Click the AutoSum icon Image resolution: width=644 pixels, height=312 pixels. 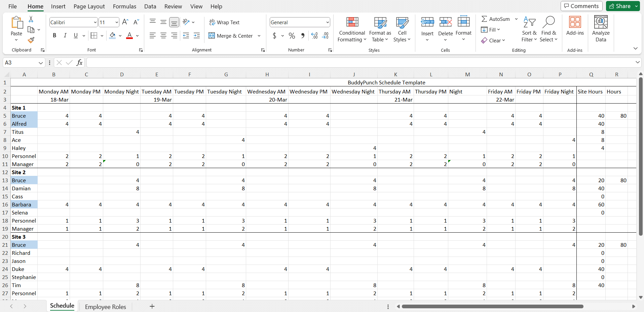(x=485, y=19)
